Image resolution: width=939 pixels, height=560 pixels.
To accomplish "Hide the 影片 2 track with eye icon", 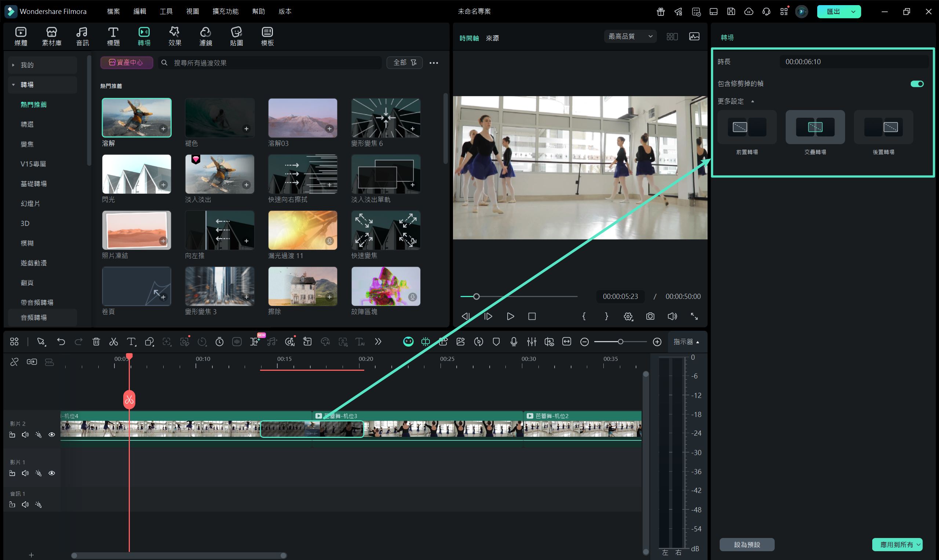I will click(x=52, y=435).
